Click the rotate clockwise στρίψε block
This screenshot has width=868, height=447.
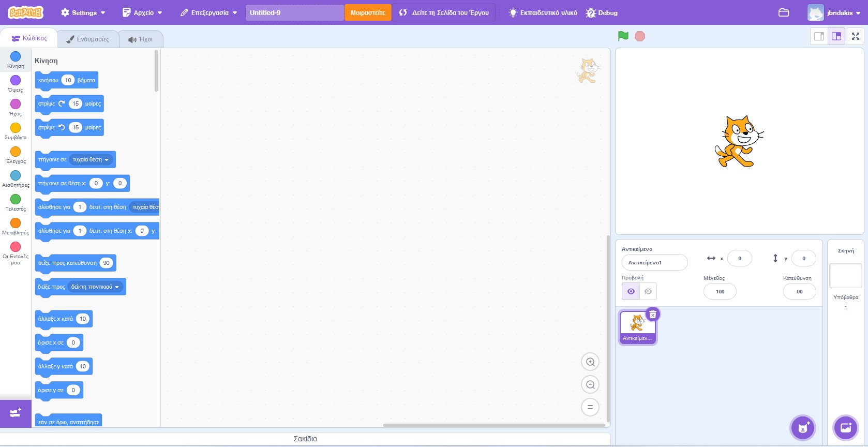pos(69,103)
